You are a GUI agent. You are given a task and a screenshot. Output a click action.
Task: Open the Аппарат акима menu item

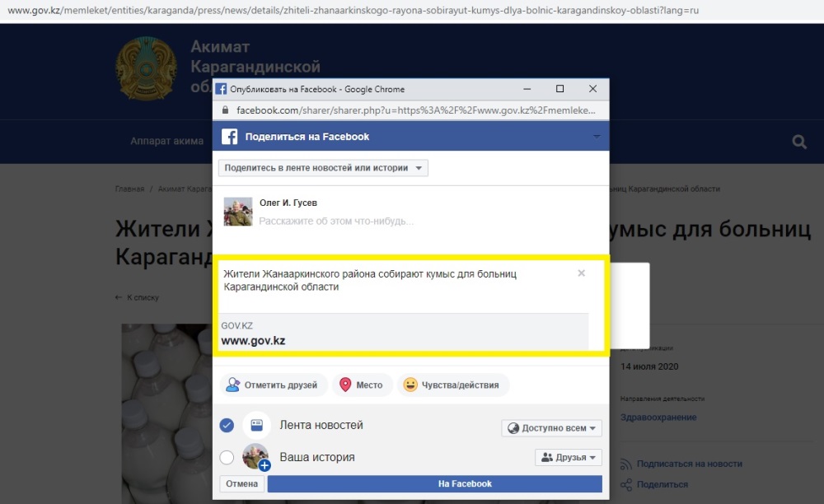coord(166,141)
